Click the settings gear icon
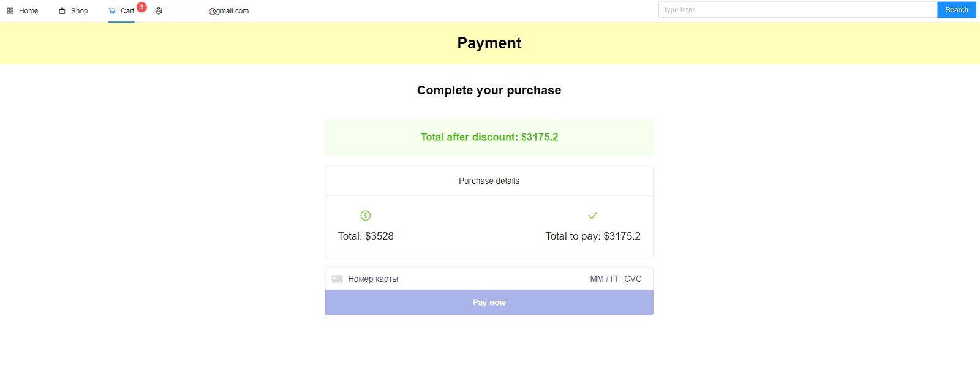 click(x=158, y=10)
